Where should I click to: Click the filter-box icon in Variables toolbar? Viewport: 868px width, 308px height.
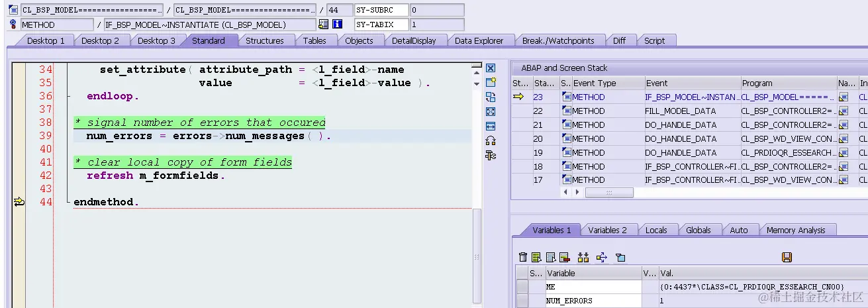(x=620, y=257)
